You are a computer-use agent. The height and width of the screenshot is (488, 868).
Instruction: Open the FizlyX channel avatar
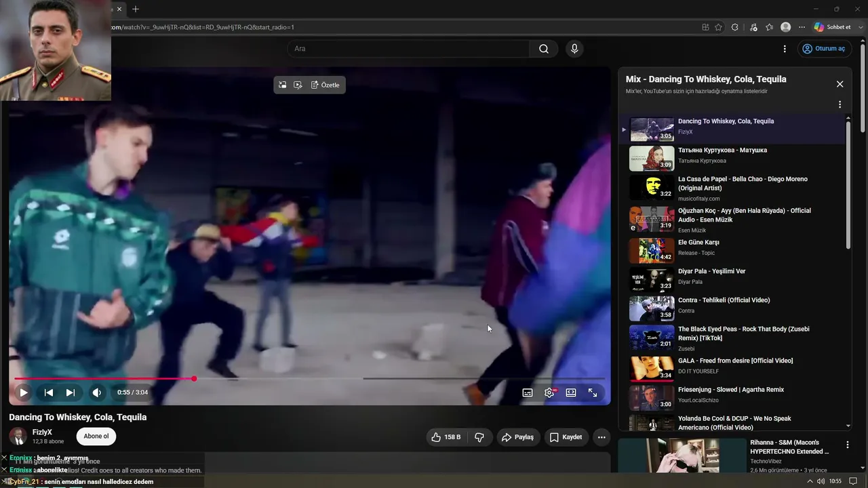click(18, 436)
